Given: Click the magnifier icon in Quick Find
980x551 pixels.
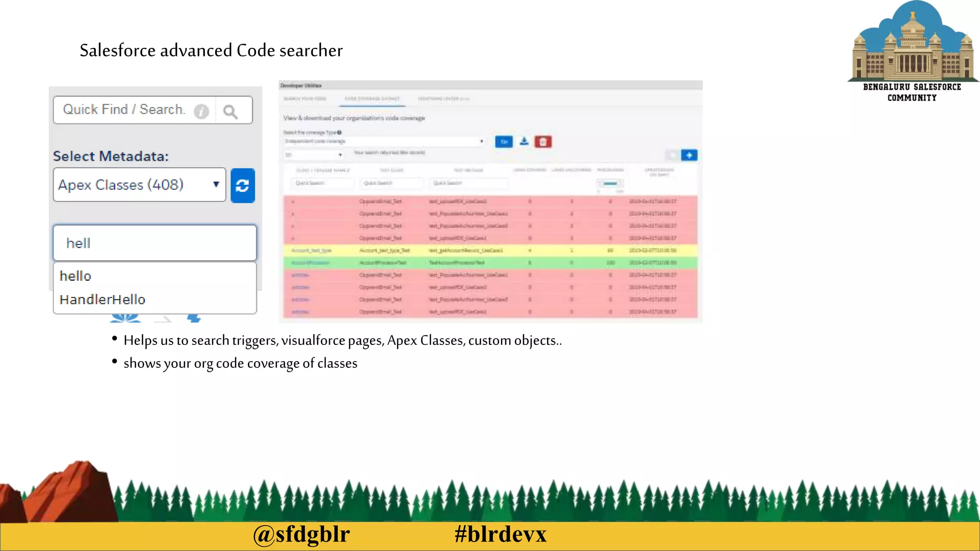Looking at the screenshot, I should (x=230, y=111).
